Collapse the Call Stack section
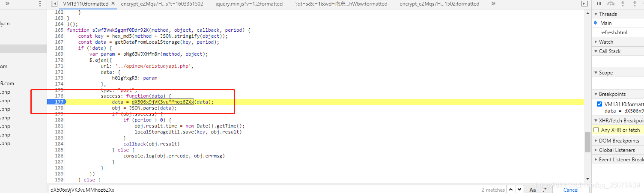Screen dimensions: 644x193 point(618,51)
